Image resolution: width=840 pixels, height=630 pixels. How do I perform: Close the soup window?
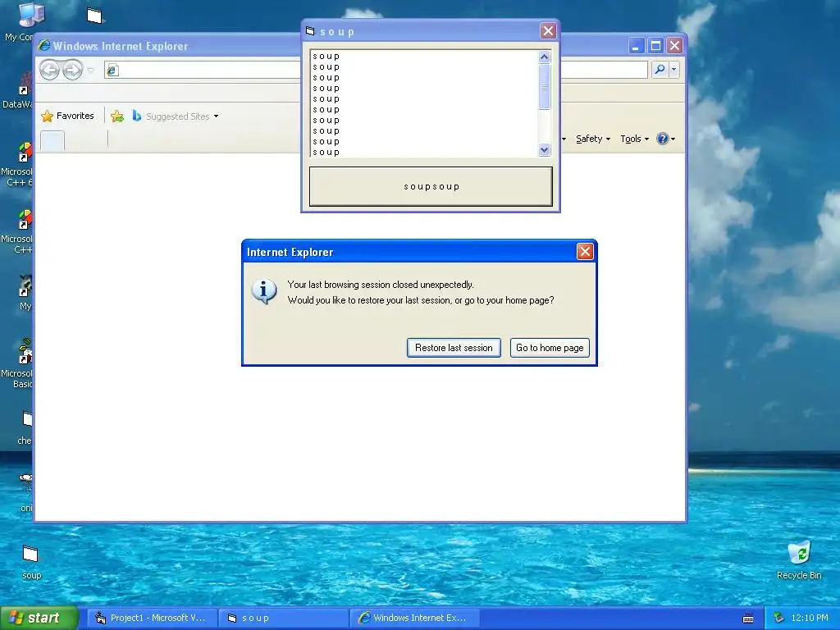click(x=547, y=31)
